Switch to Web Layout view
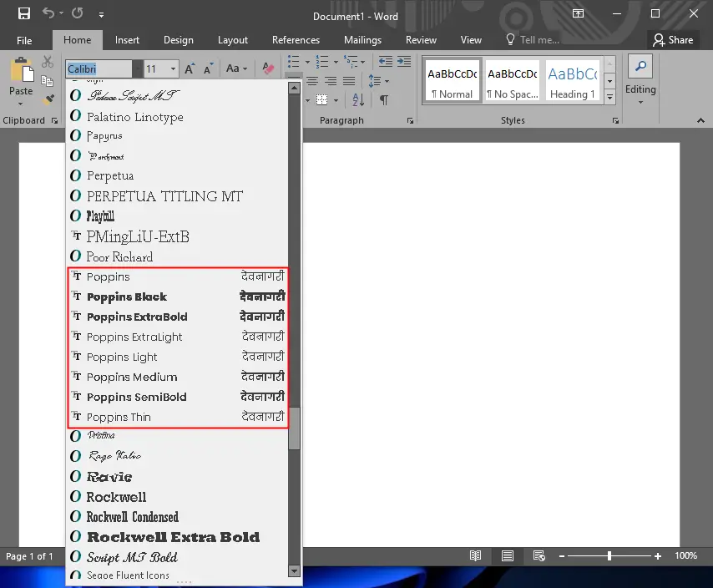 pos(539,555)
